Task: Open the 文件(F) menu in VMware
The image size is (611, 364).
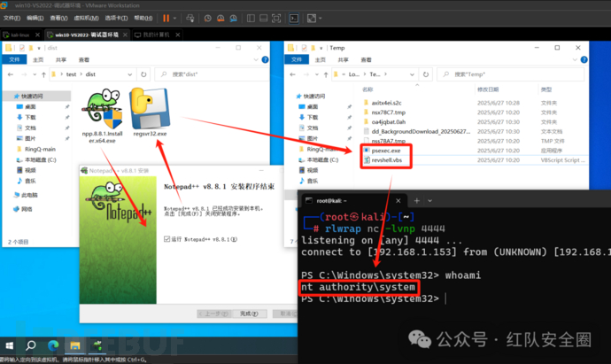Action: point(12,18)
